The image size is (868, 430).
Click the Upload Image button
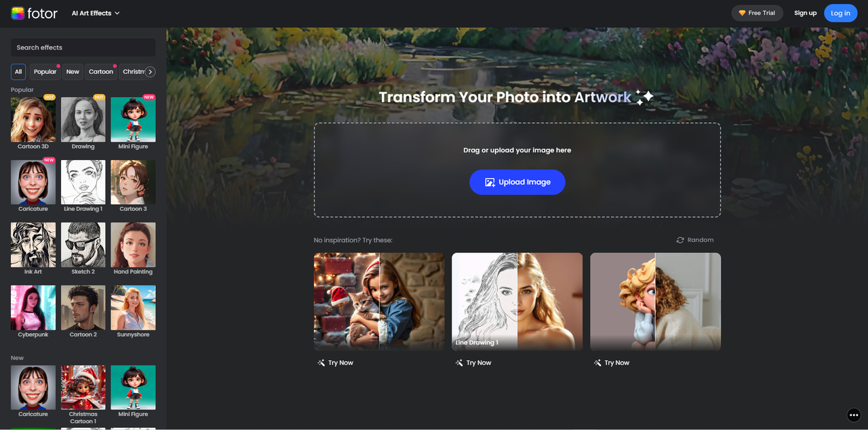pyautogui.click(x=517, y=182)
